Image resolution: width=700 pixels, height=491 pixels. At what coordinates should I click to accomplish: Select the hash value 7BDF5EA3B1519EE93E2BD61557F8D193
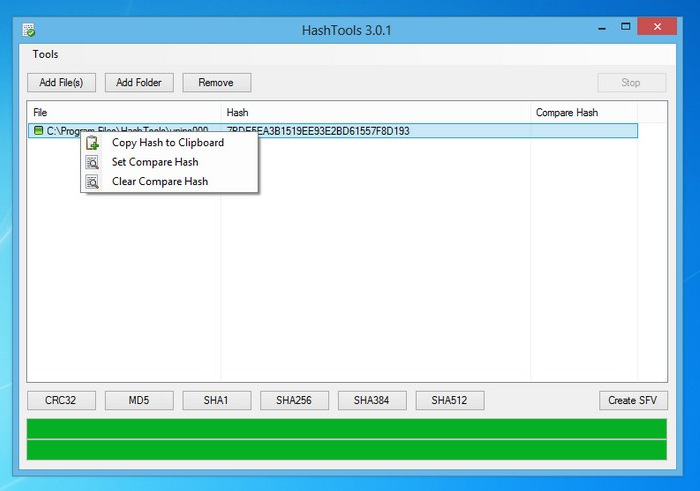point(318,131)
